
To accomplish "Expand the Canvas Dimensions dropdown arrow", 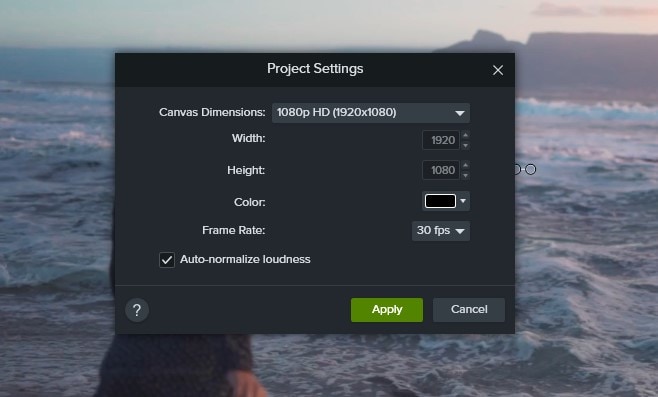I will 460,113.
